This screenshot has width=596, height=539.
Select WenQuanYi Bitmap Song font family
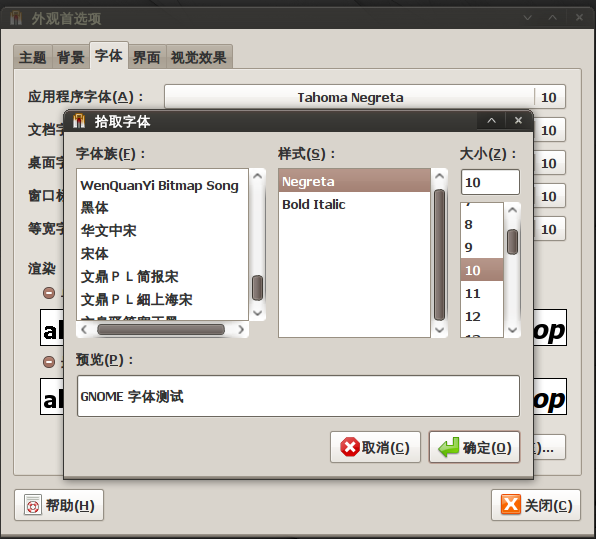pos(162,185)
